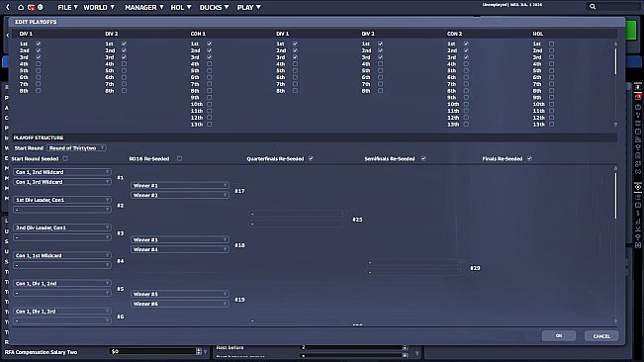Uncheck CON 1 1st place checkbox
644x362 pixels.
[210, 44]
